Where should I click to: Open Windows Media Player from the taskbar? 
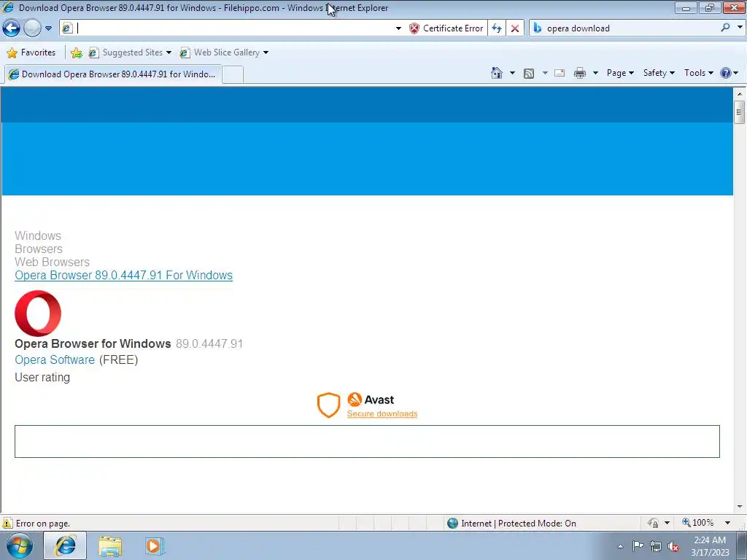click(x=154, y=546)
